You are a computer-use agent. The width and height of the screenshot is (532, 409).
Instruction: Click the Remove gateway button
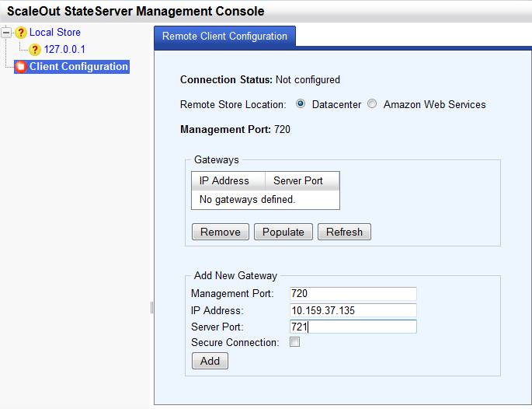coord(221,232)
